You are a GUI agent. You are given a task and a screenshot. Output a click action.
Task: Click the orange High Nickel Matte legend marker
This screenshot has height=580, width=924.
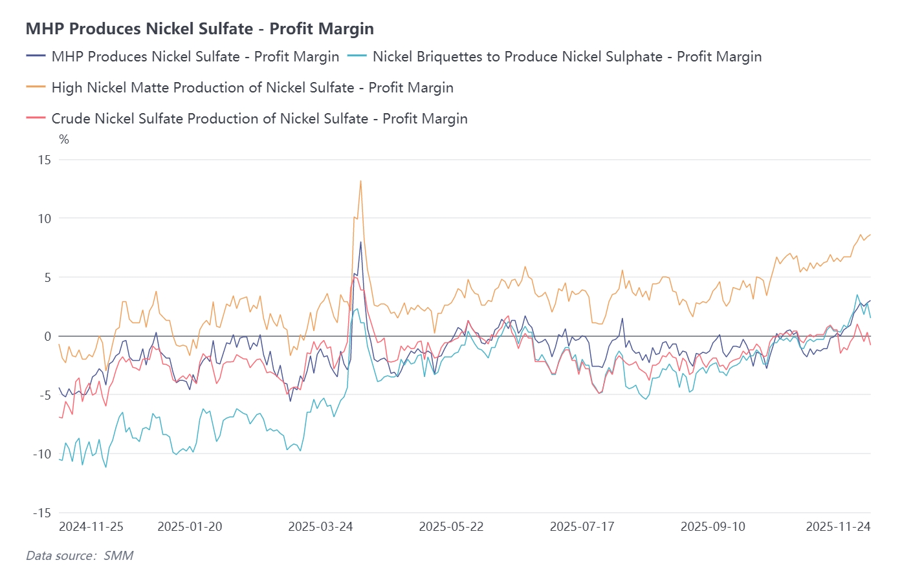(36, 87)
